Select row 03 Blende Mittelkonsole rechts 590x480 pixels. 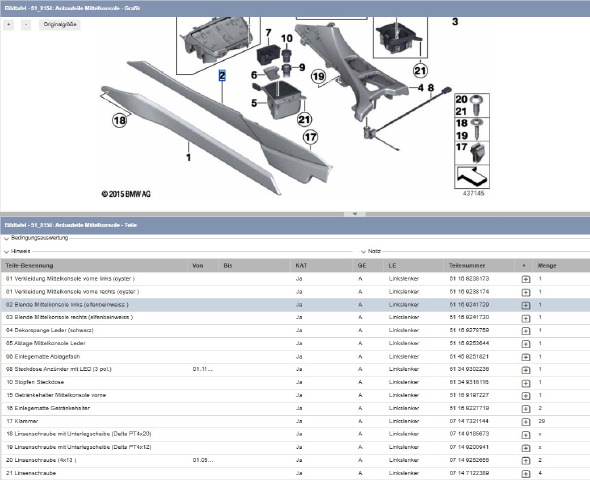[295, 318]
